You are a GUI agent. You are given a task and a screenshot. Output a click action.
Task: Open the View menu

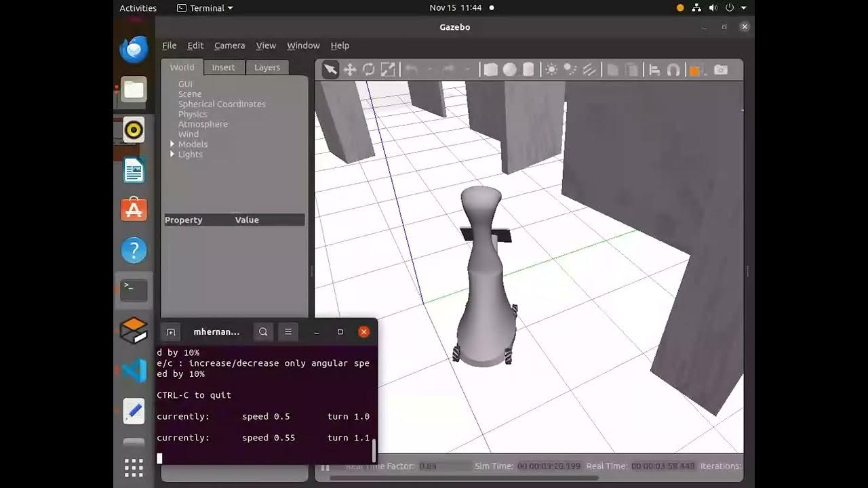coord(266,45)
